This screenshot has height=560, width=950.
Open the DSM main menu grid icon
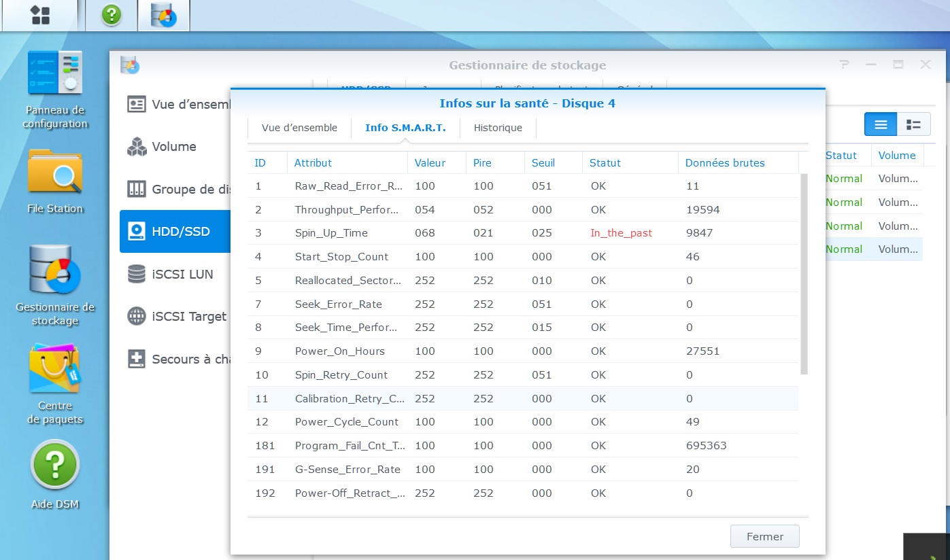coord(39,15)
